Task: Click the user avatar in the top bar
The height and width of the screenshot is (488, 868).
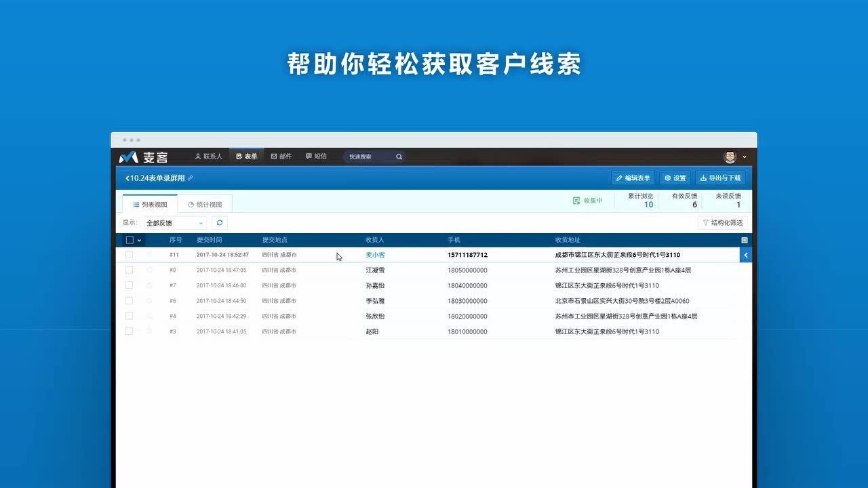Action: point(730,157)
